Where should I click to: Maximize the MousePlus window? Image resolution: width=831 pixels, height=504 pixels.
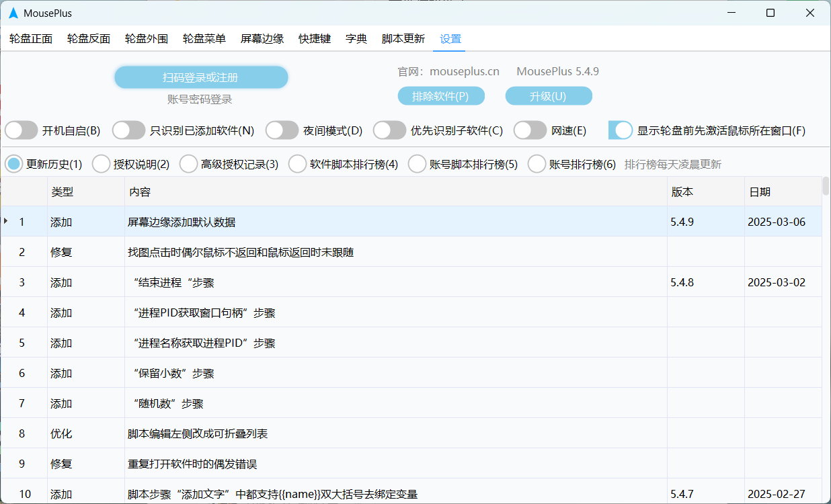coord(770,13)
